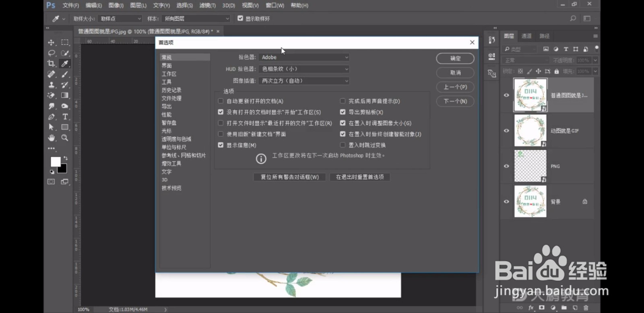Enable 自动更新打开的文档(A) checkbox
This screenshot has width=644, height=313.
(x=221, y=101)
